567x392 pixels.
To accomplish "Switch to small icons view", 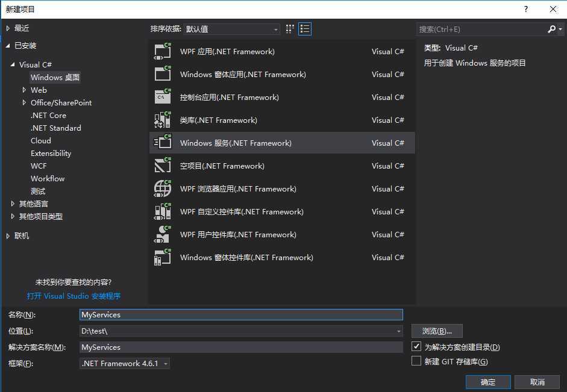I will 290,29.
